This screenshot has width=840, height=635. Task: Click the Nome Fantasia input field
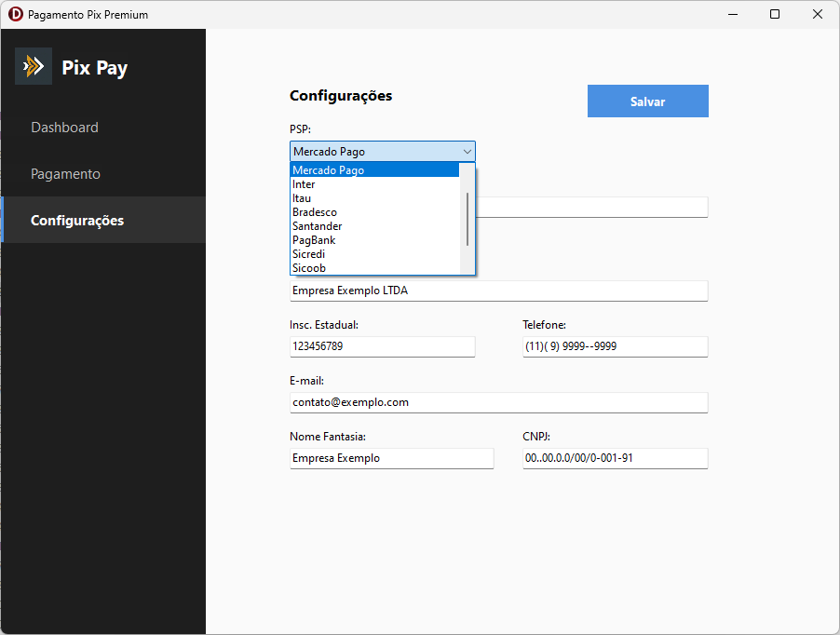(392, 458)
